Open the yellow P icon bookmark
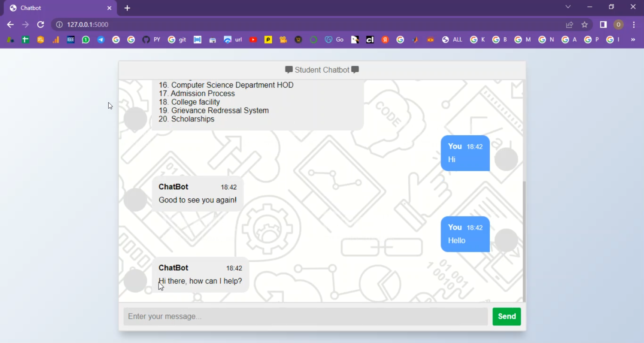This screenshot has height=343, width=644. (268, 39)
